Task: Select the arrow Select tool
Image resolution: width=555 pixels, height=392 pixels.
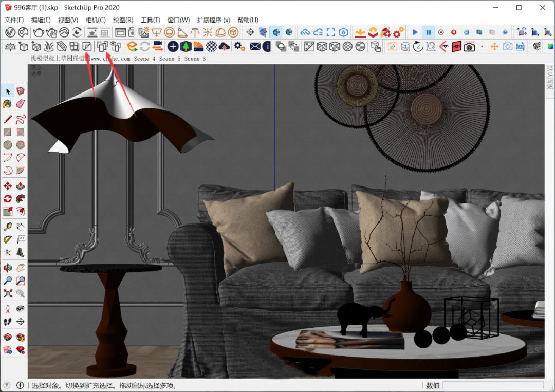Action: coord(8,91)
